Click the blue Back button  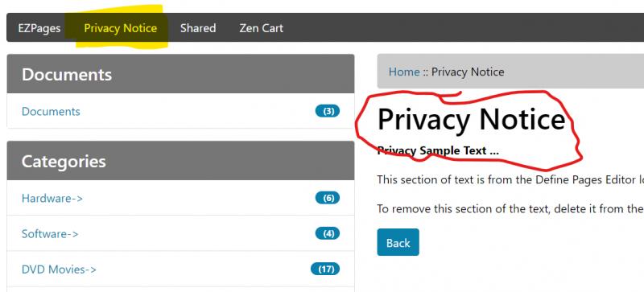point(398,242)
